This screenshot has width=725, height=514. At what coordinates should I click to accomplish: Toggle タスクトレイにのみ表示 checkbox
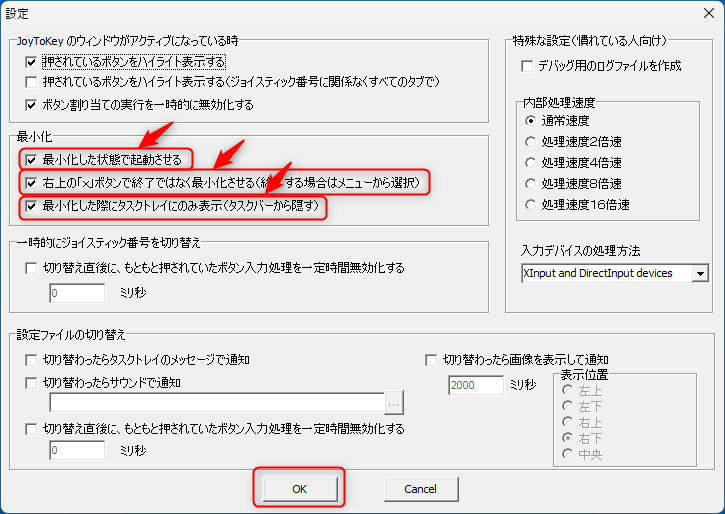[32, 206]
